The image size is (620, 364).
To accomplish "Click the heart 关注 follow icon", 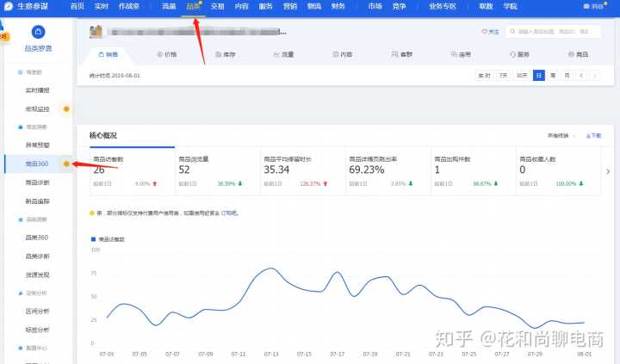I will (x=485, y=32).
